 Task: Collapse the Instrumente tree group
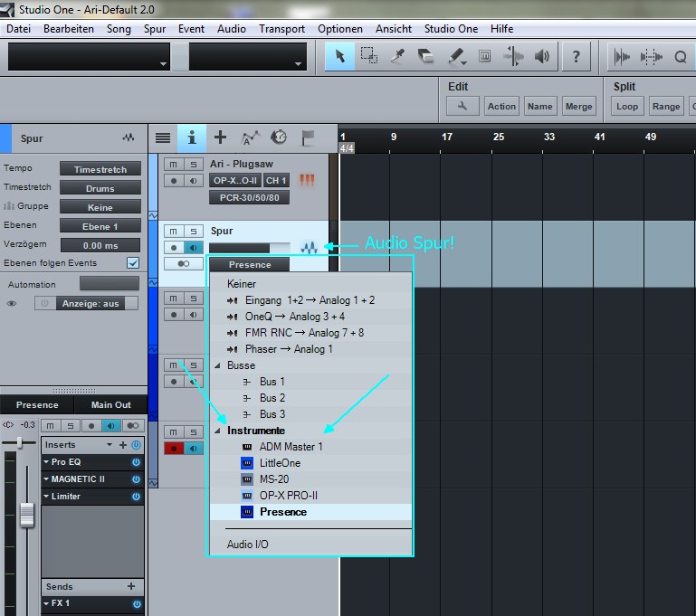[x=217, y=431]
